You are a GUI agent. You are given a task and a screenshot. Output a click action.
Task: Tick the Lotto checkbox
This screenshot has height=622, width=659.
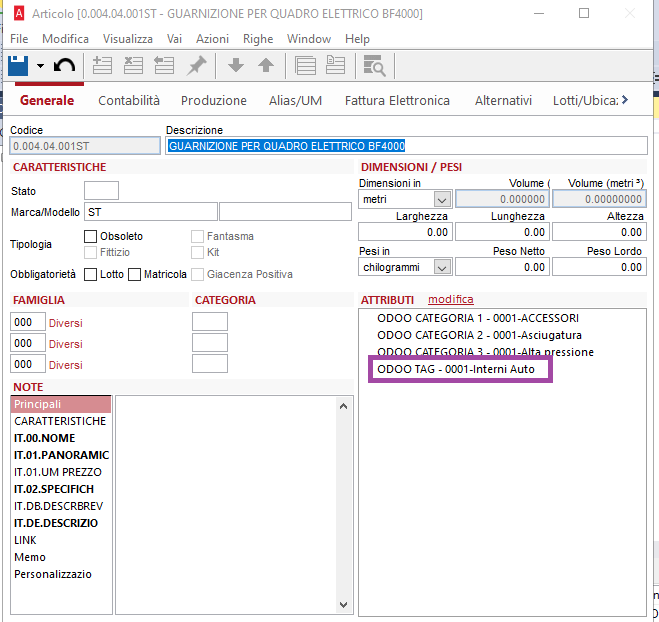click(x=90, y=274)
